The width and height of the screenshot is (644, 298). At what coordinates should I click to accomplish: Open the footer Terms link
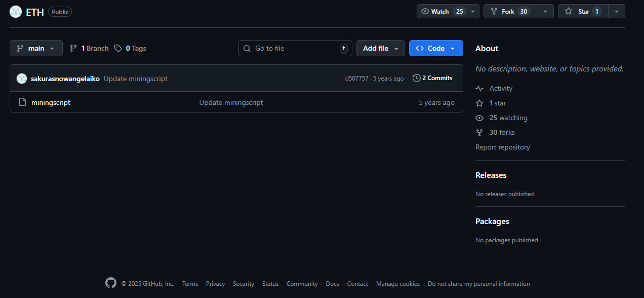coord(190,284)
